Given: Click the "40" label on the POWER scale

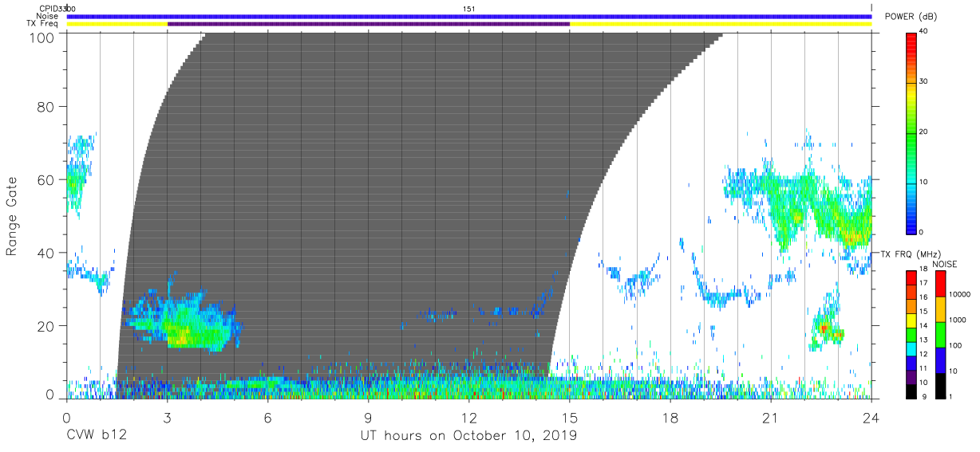Looking at the screenshot, I should click(x=923, y=32).
